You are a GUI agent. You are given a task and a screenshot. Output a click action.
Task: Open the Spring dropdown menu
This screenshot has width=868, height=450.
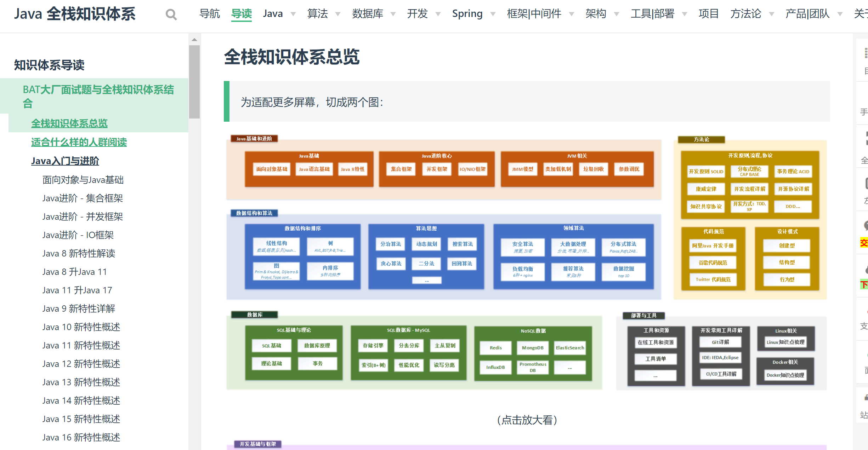(x=474, y=14)
